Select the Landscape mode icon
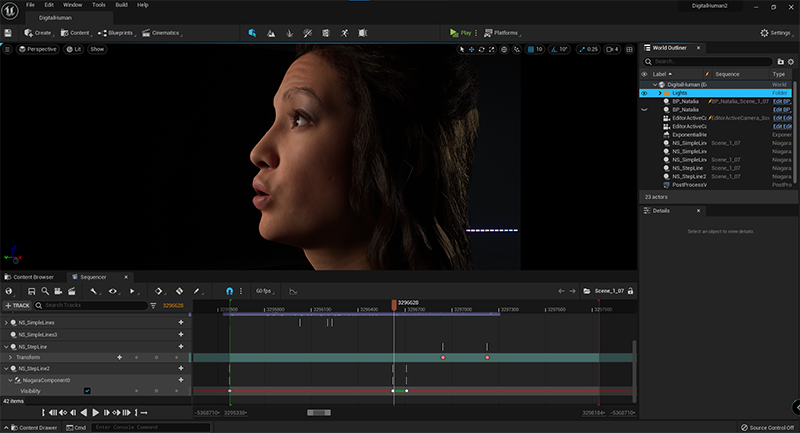 pos(270,33)
